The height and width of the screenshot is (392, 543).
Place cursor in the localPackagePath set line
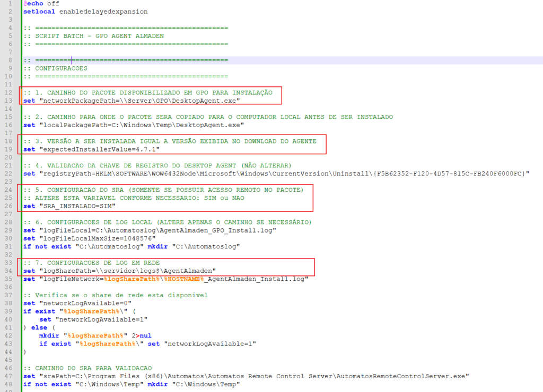(134, 125)
